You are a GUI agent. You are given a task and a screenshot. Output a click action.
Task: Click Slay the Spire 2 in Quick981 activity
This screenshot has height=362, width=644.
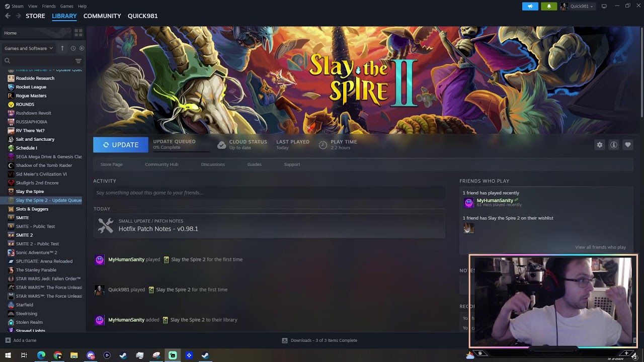point(173,290)
